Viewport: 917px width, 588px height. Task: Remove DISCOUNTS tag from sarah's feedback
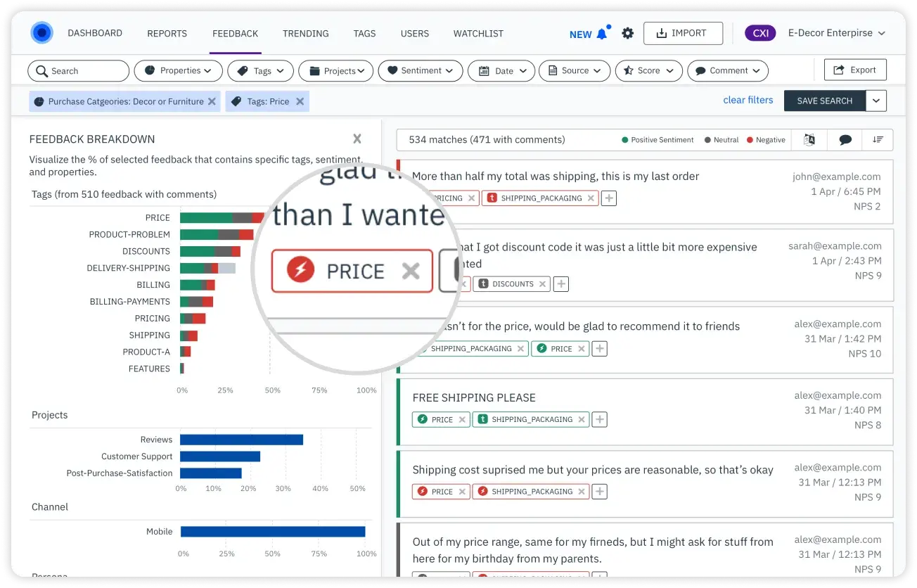point(542,284)
